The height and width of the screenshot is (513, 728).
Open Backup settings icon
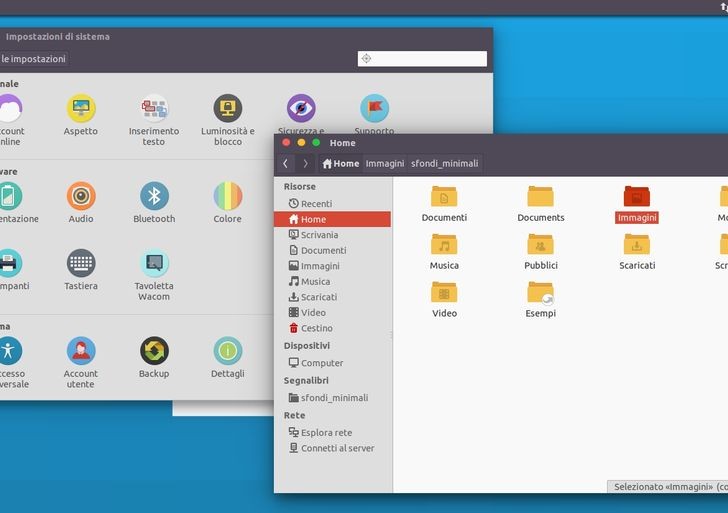coord(154,351)
